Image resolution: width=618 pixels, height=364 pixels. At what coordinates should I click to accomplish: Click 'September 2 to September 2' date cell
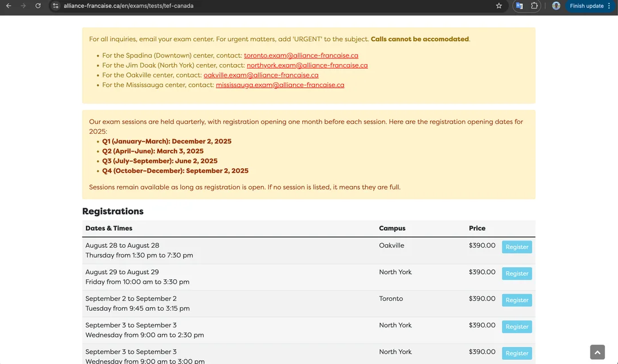[x=131, y=299]
